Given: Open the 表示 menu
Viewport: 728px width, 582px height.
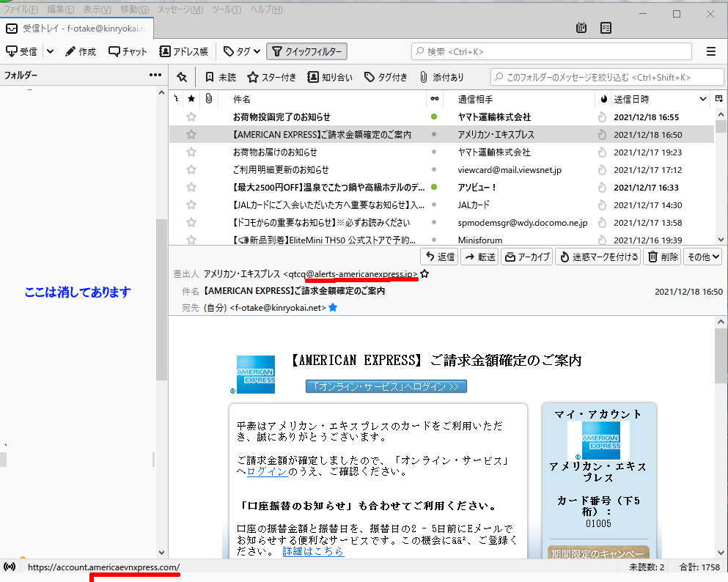Looking at the screenshot, I should tap(97, 10).
